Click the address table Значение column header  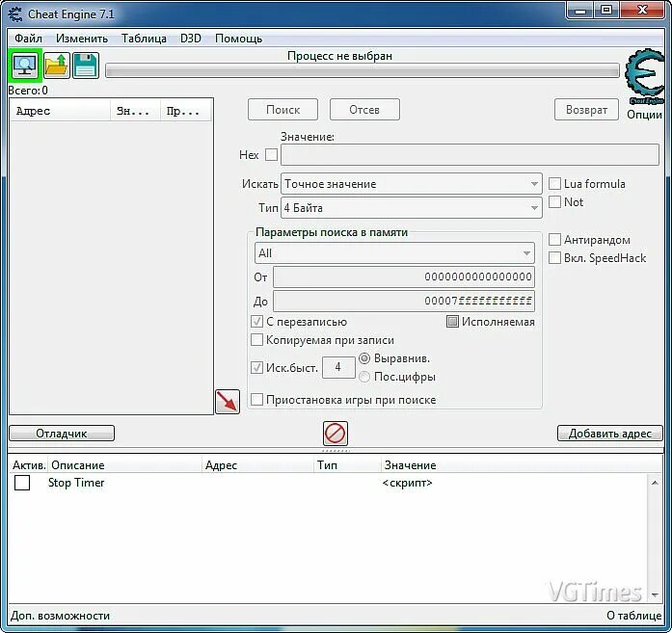point(521,465)
